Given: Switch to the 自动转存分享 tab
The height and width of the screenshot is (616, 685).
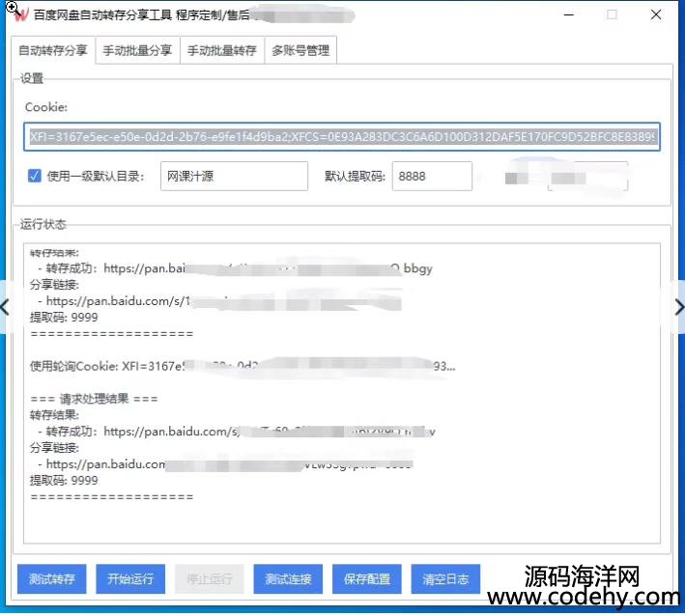Looking at the screenshot, I should click(x=54, y=51).
